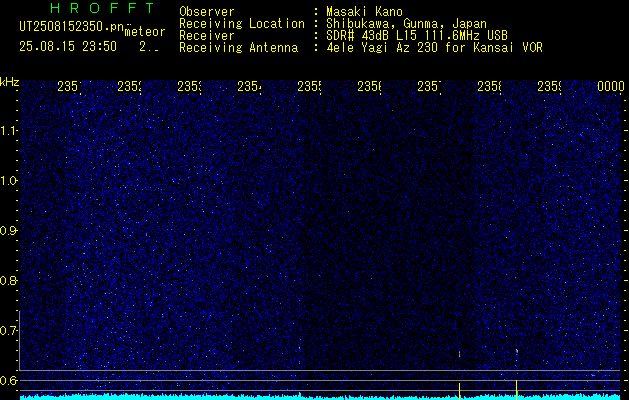Click the Observer name Masaki Kano
Viewport: 629px width, 400px height.
pyautogui.click(x=364, y=11)
